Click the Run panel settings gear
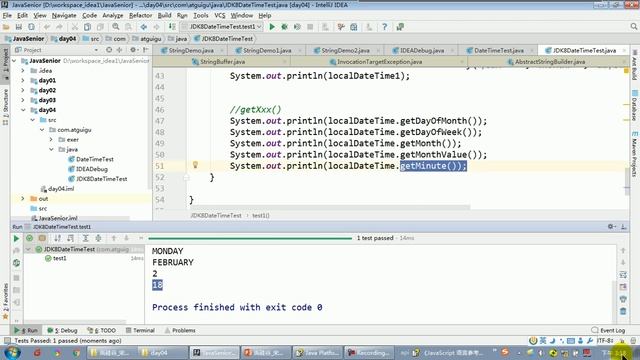Viewport: 640px width, 360px height. 611,227
